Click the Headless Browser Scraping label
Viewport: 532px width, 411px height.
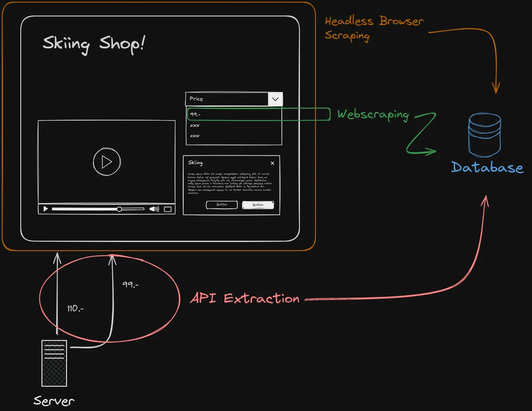(x=373, y=28)
